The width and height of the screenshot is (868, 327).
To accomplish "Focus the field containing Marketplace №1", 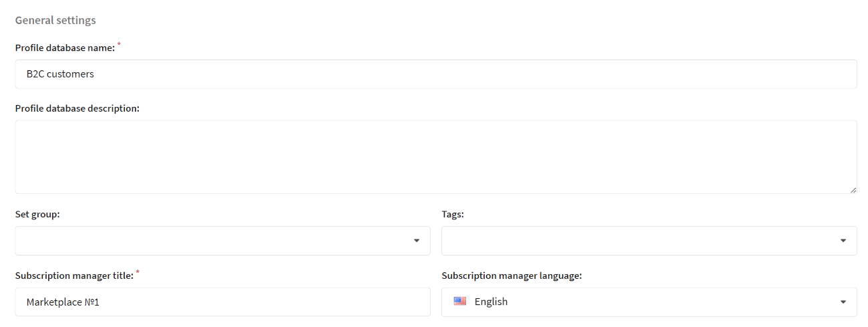I will (x=222, y=302).
